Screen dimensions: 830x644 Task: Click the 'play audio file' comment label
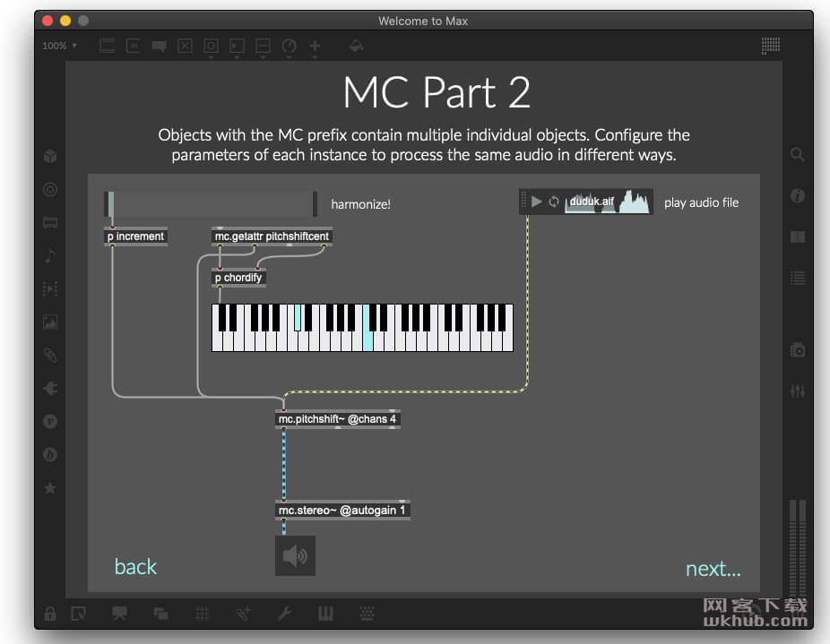click(701, 202)
